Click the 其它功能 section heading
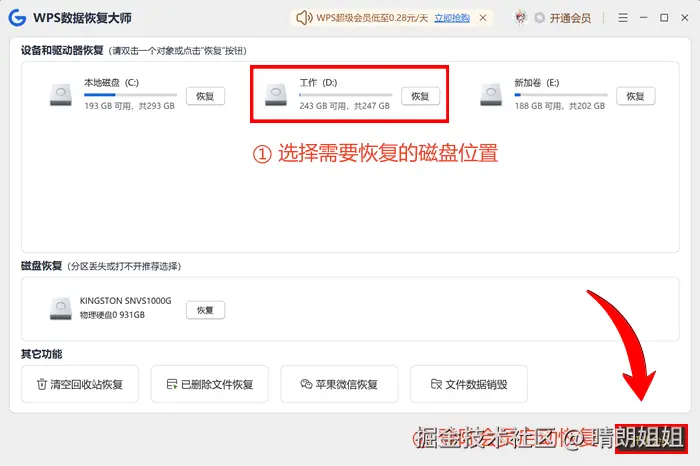Screen dimensions: 700x466 [42, 354]
